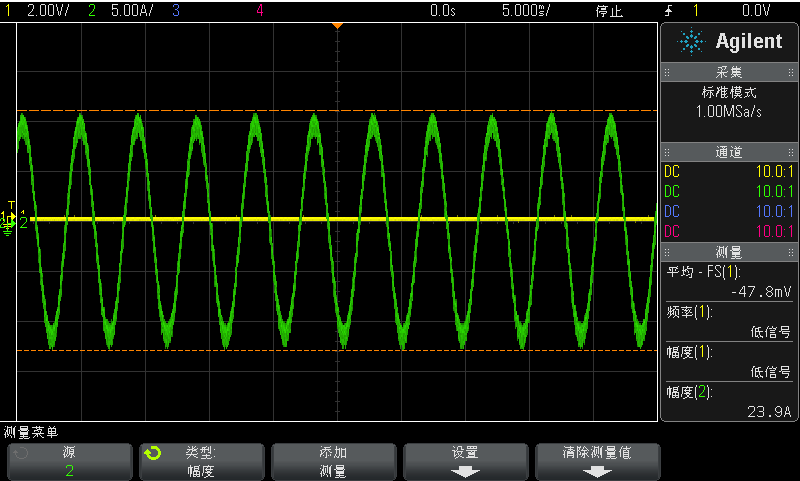Click the Agilent logo icon
This screenshot has width=800, height=481.
691,41
